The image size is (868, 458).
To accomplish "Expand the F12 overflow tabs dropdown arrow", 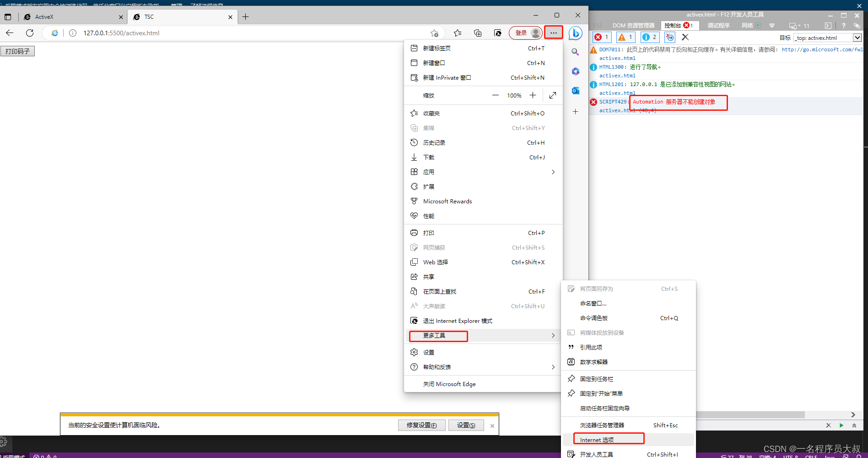I will pyautogui.click(x=772, y=26).
